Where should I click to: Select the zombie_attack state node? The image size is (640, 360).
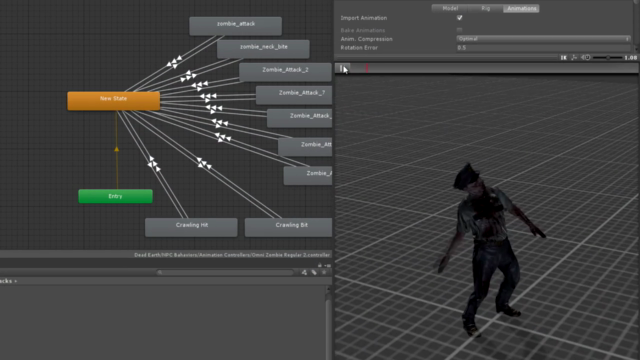[236, 26]
